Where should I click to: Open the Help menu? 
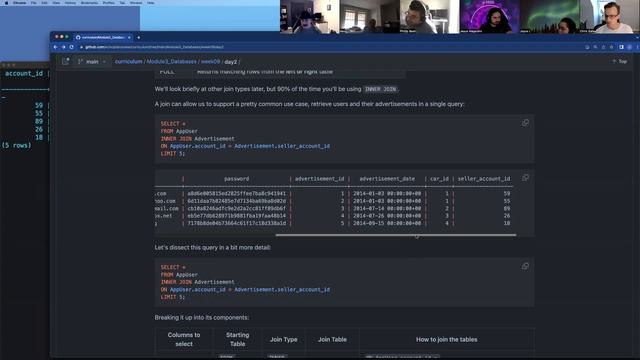coord(151,2)
